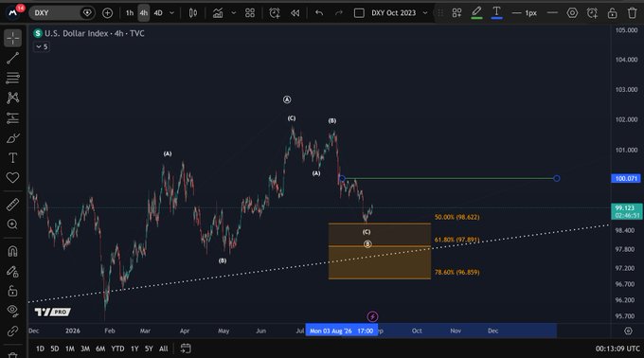
Task: Change text color with T swatch
Action: 496,13
